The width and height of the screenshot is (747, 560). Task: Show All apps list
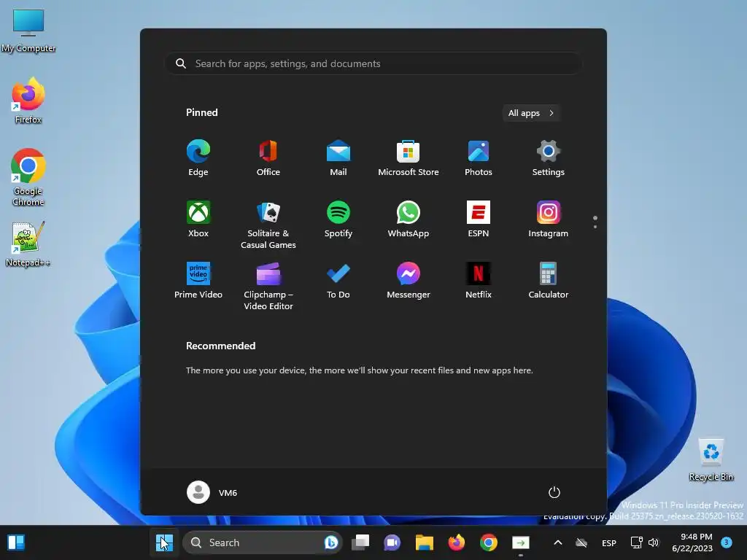tap(531, 113)
